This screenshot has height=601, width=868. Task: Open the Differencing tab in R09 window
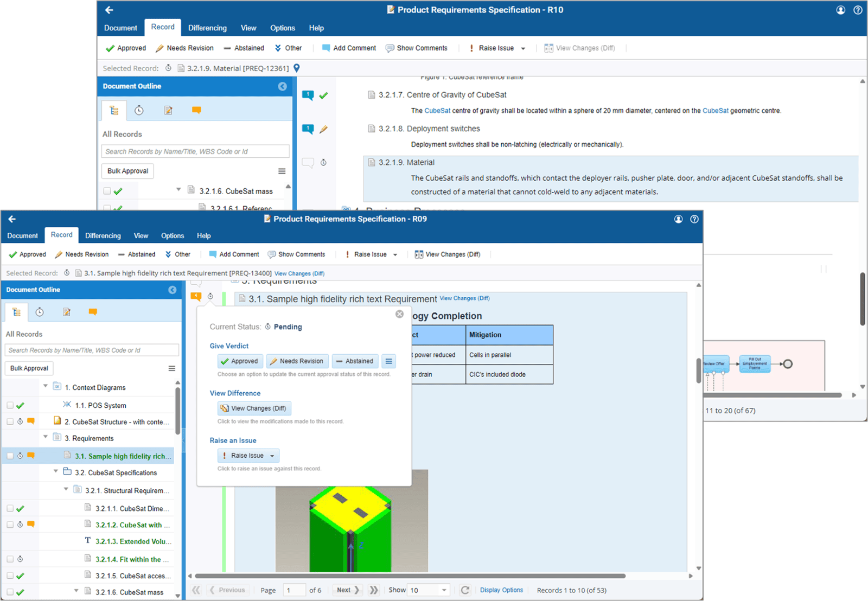click(x=103, y=236)
